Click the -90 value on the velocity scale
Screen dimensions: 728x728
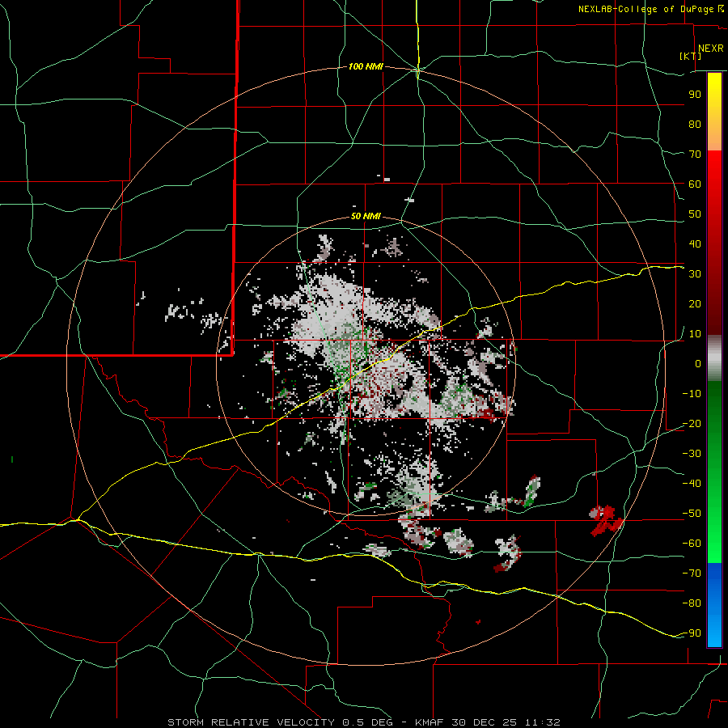coord(692,633)
